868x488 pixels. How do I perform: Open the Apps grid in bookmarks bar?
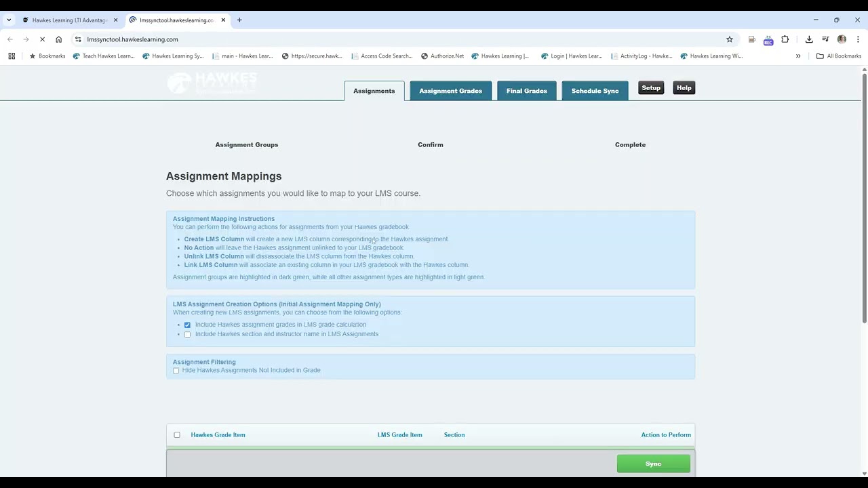(12, 56)
